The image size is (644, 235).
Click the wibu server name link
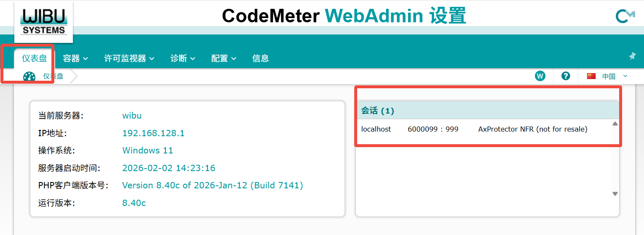tap(132, 116)
